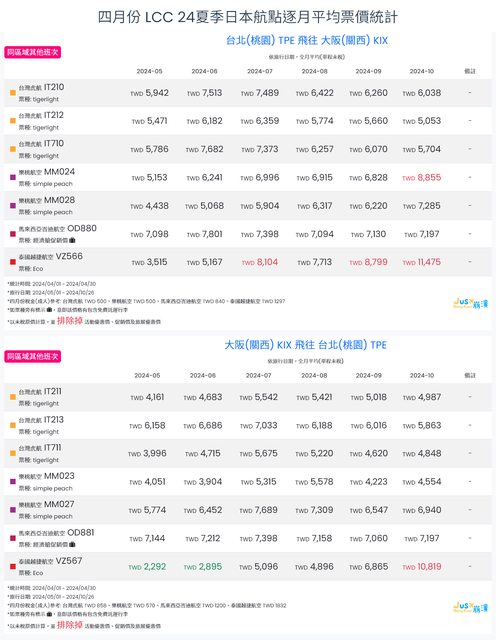Select the TPE to KIX route heading

307,40
